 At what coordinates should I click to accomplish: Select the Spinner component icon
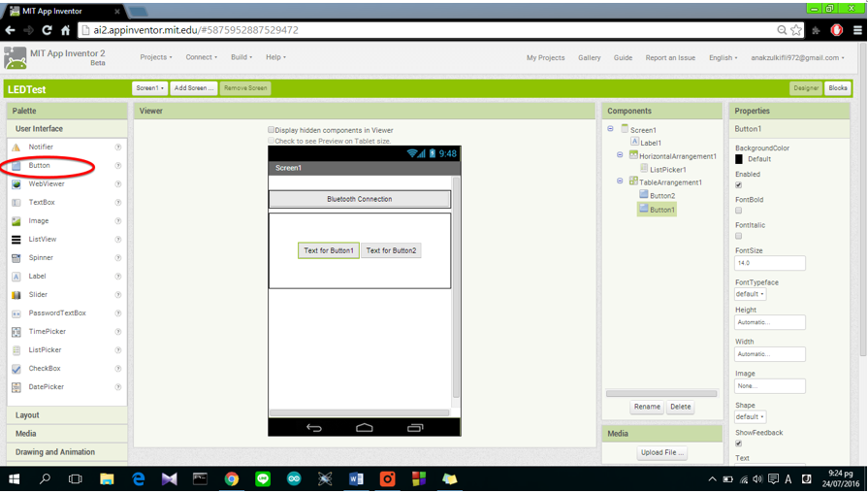16,258
